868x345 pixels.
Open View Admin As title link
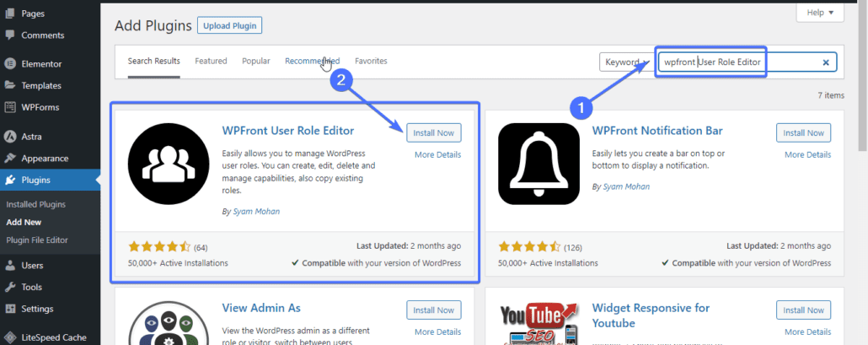point(261,307)
